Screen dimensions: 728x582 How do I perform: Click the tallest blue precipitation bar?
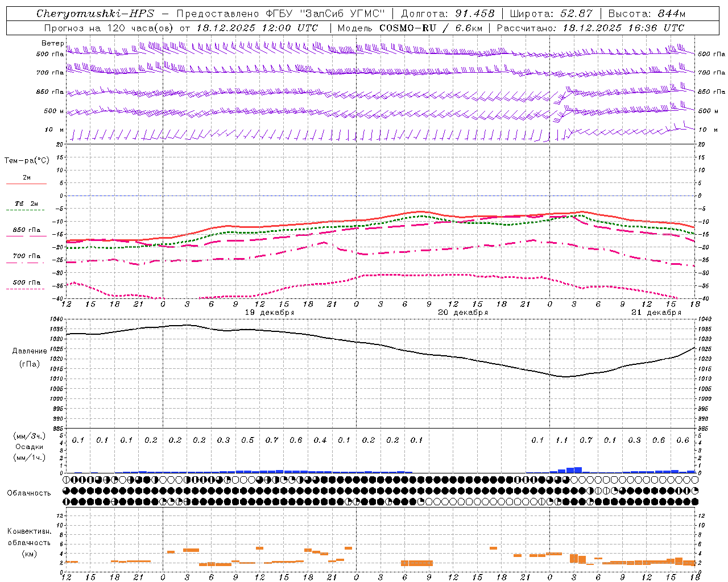point(578,470)
